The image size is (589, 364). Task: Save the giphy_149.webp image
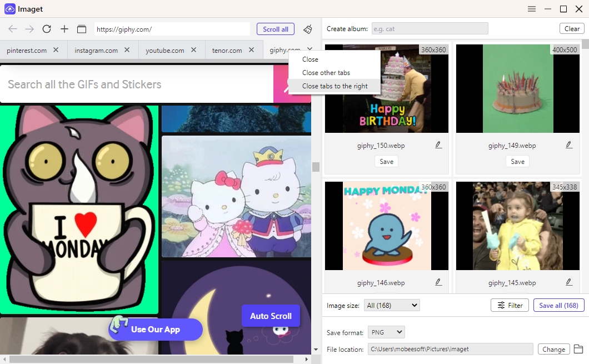[x=518, y=162]
